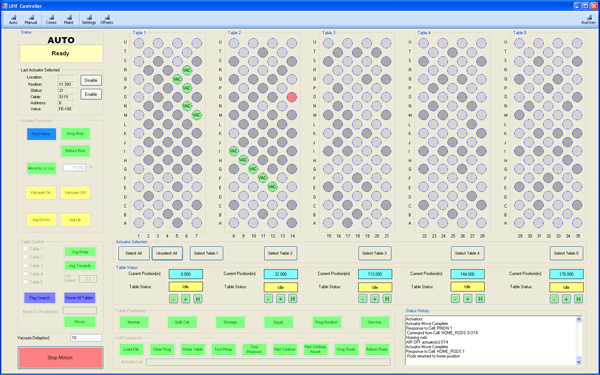This screenshot has width=600, height=375.
Task: Click the Vacuum Off button
Action: 75,192
